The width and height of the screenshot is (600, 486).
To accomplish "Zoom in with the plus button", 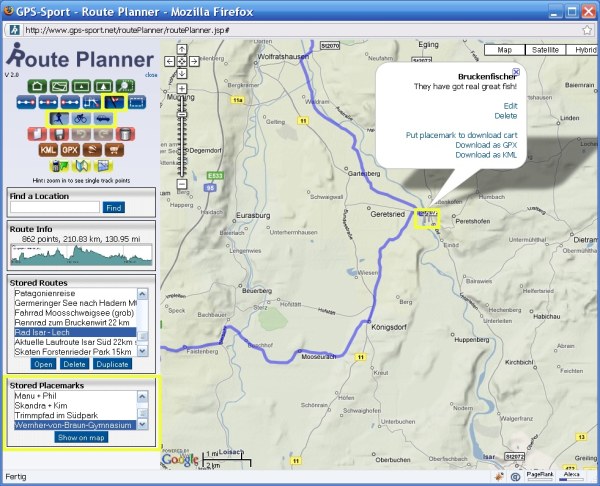I will point(182,89).
